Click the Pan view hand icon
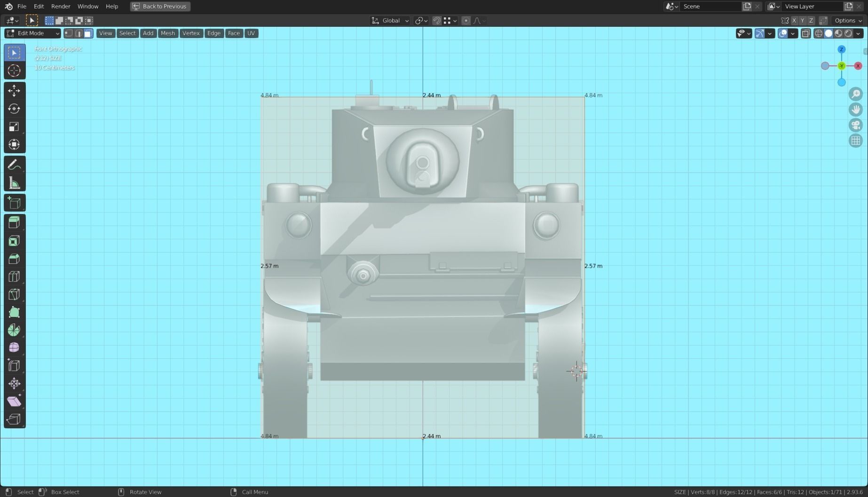868x497 pixels. click(x=855, y=110)
